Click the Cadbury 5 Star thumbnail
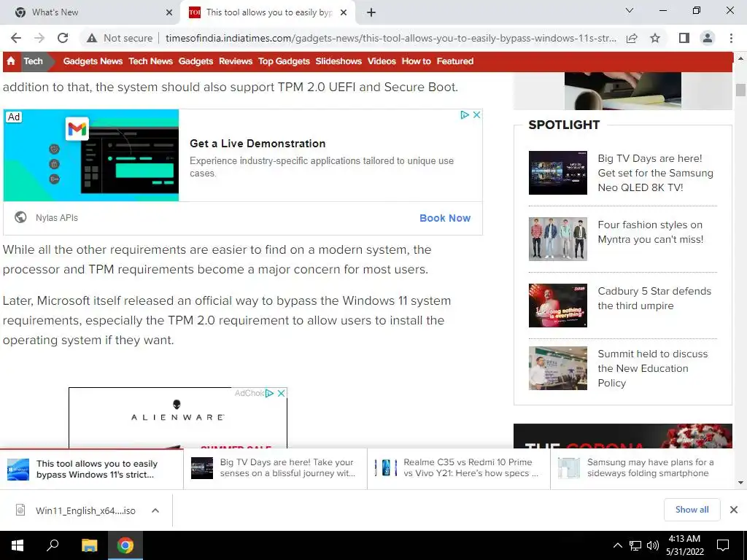Screen dimensions: 747x560 pyautogui.click(x=558, y=306)
